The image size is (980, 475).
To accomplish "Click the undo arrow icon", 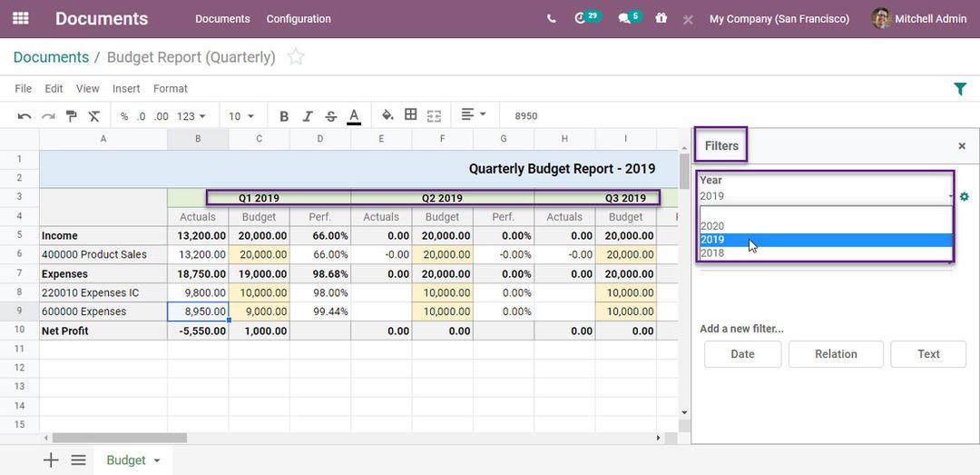I will pyautogui.click(x=24, y=116).
